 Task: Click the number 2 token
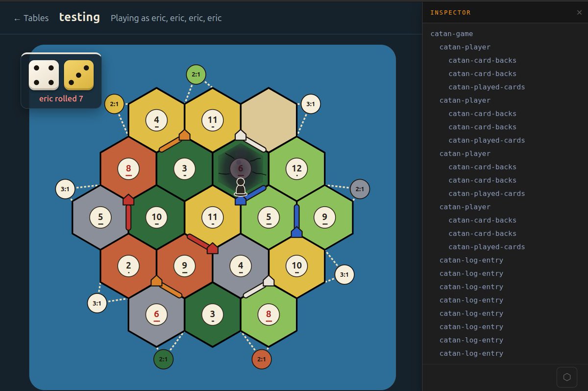(x=128, y=266)
